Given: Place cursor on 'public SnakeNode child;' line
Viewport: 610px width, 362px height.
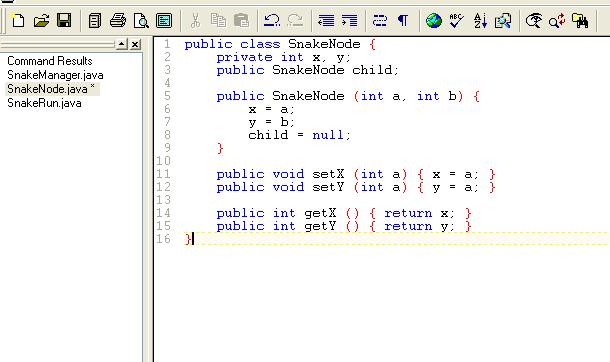Looking at the screenshot, I should 307,70.
